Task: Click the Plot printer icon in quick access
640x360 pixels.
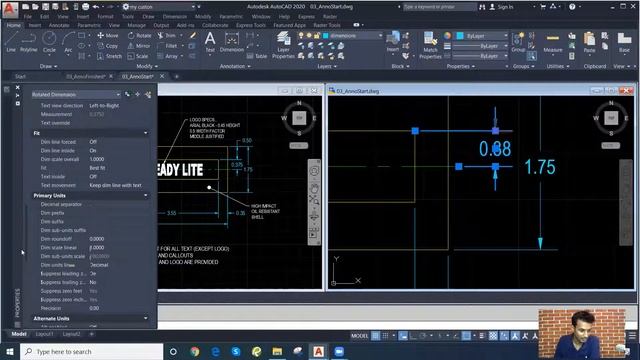Action: point(85,7)
